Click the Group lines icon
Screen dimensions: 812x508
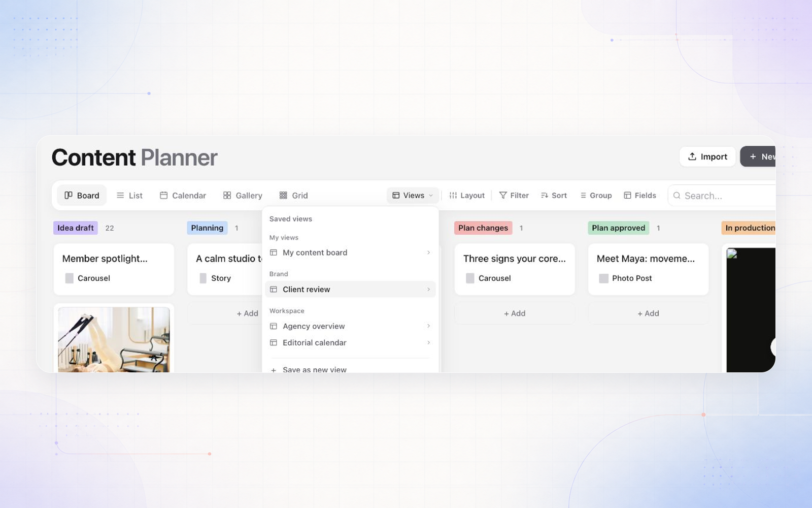click(583, 196)
